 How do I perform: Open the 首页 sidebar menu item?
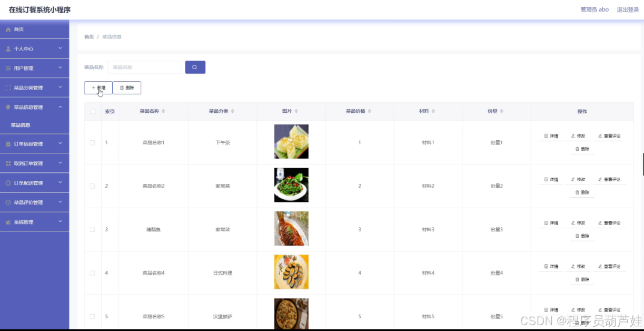[34, 30]
